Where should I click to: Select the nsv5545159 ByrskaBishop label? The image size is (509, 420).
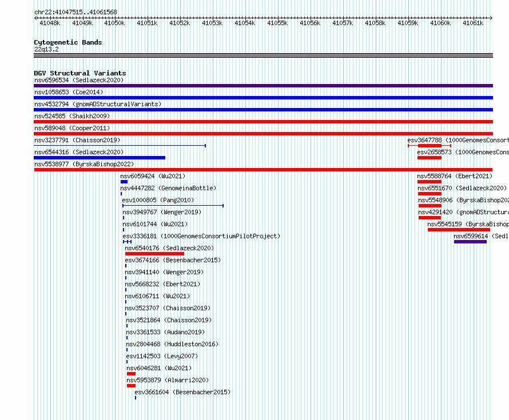coord(468,224)
